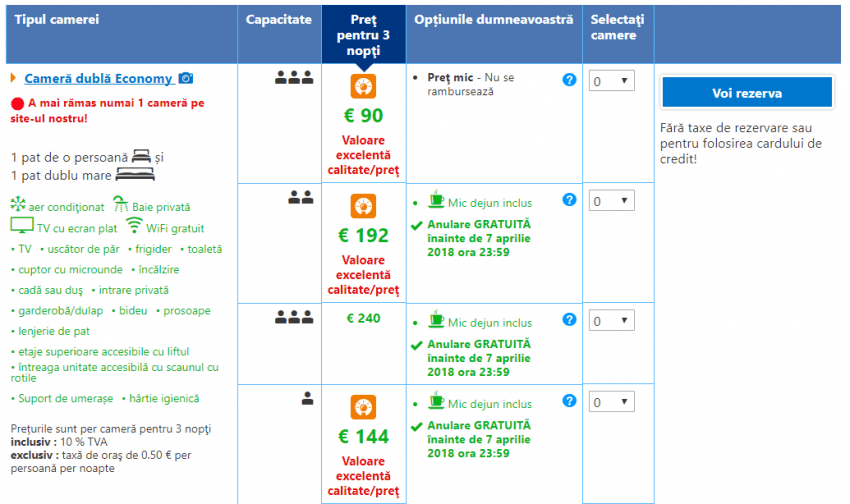Screen dimensions: 850x504
Task: Expand the Cameră dublă Economy arrow
Action: click(13, 78)
